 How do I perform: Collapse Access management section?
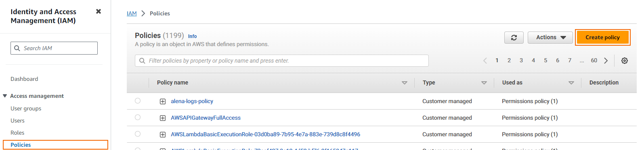5,96
